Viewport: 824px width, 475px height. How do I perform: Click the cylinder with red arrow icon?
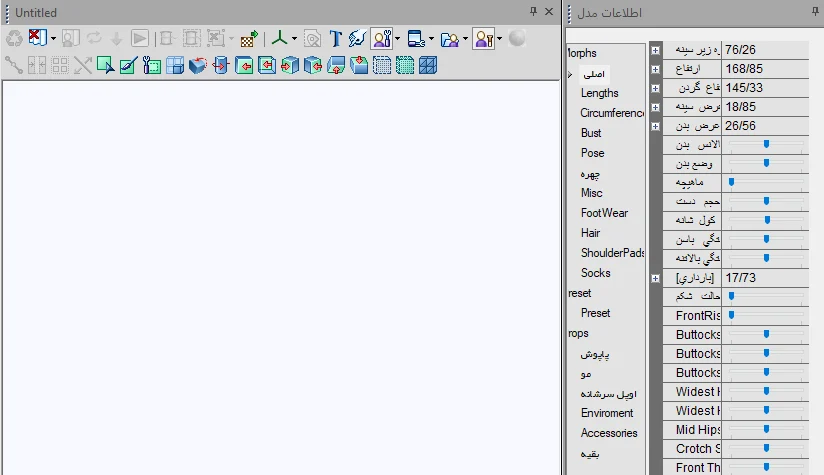pyautogui.click(x=221, y=65)
